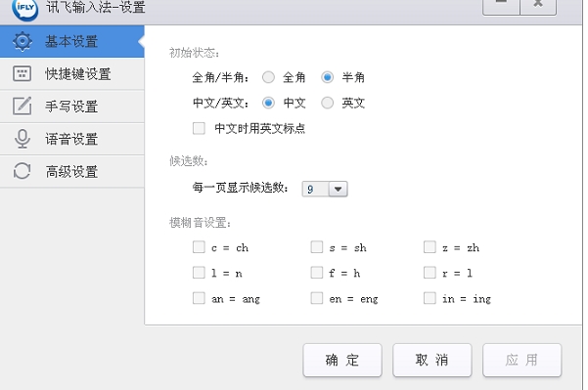Open the 快捷键设置 tab label
This screenshot has height=390, width=588.
pyautogui.click(x=78, y=74)
